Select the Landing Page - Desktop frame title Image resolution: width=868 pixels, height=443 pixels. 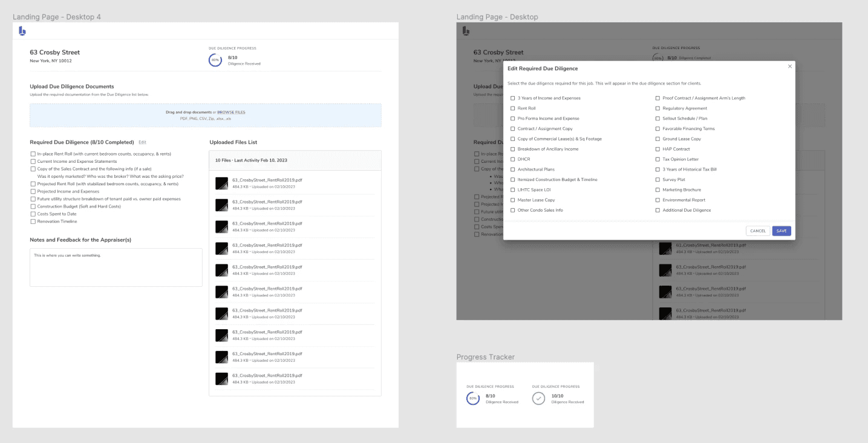click(497, 17)
